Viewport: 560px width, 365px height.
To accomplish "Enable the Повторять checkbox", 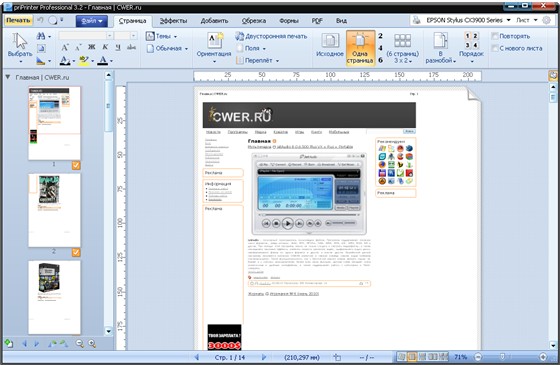I will (495, 36).
